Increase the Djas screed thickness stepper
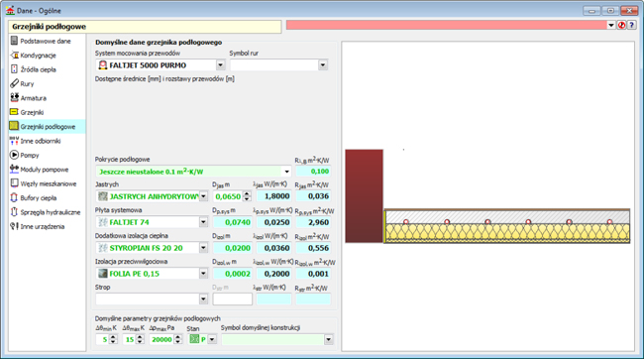 pyautogui.click(x=247, y=194)
